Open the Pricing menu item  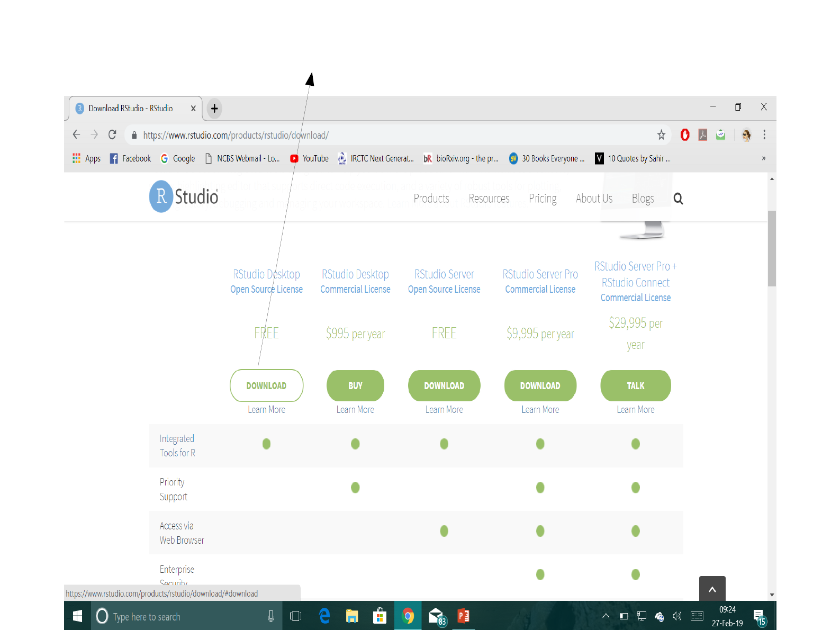[x=543, y=199]
